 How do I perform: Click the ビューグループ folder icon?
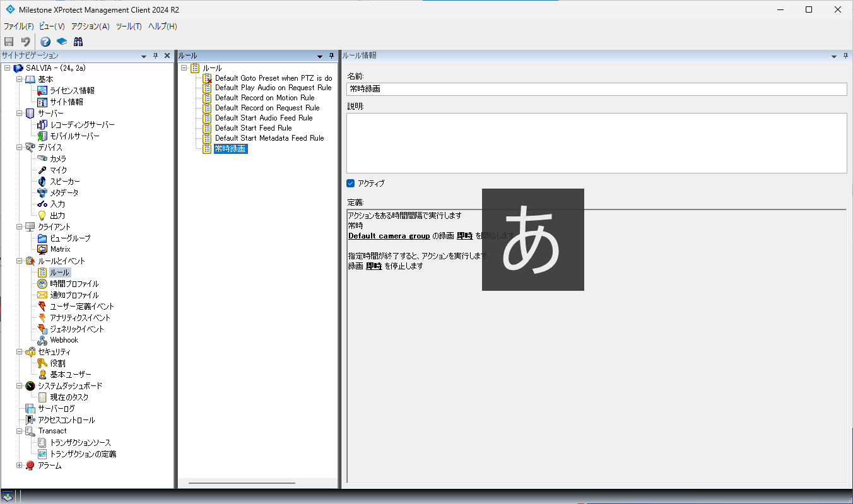click(42, 238)
